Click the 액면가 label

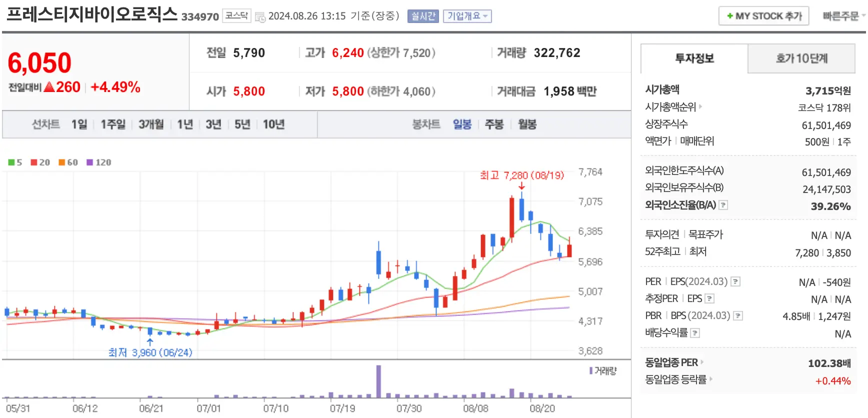click(658, 140)
